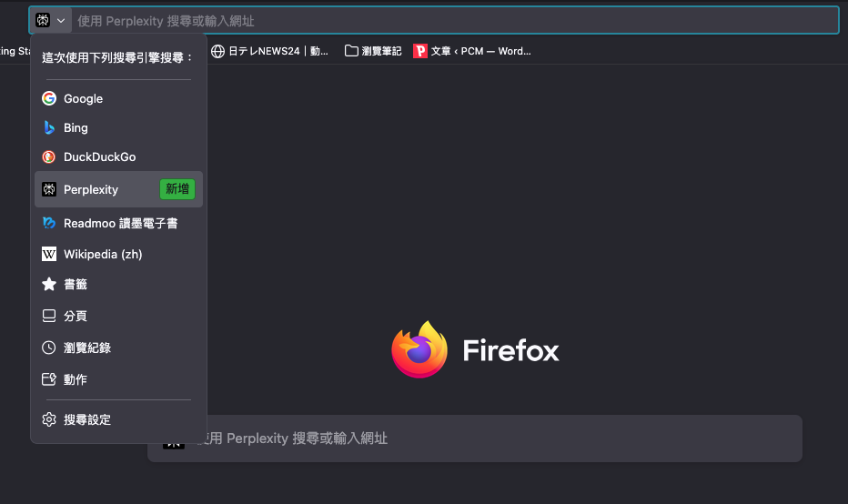Search within 分頁 open tabs
Screen dimensions: 848x504
(x=75, y=316)
